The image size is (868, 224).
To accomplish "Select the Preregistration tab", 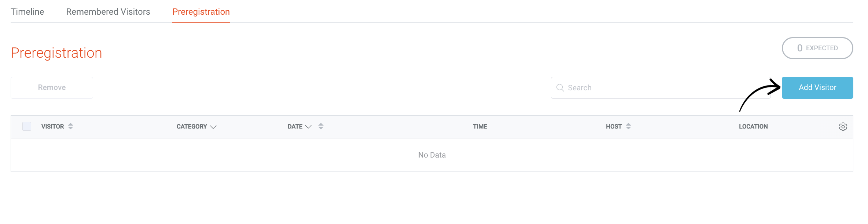I will pyautogui.click(x=201, y=12).
